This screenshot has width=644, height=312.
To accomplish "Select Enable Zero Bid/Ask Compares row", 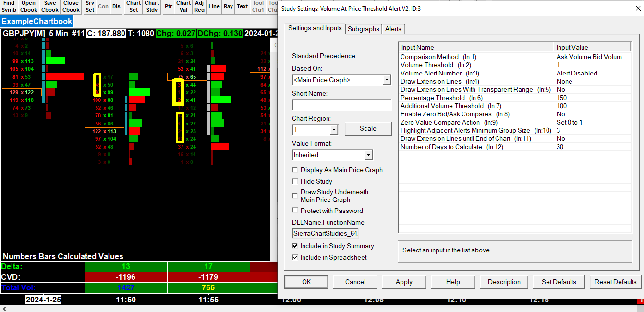I will pos(515,114).
